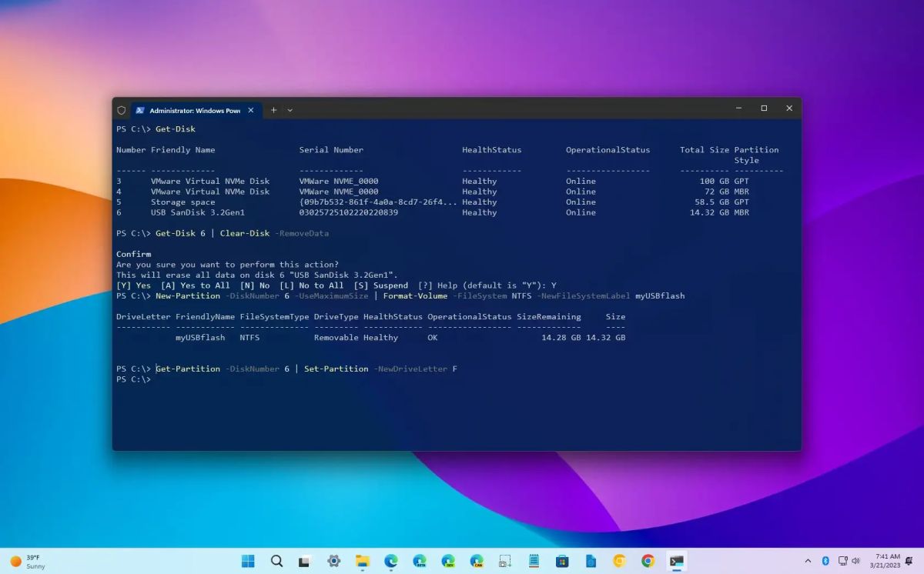The width and height of the screenshot is (924, 574).
Task: Open Edge Dev channel from the taskbar
Action: click(x=447, y=561)
